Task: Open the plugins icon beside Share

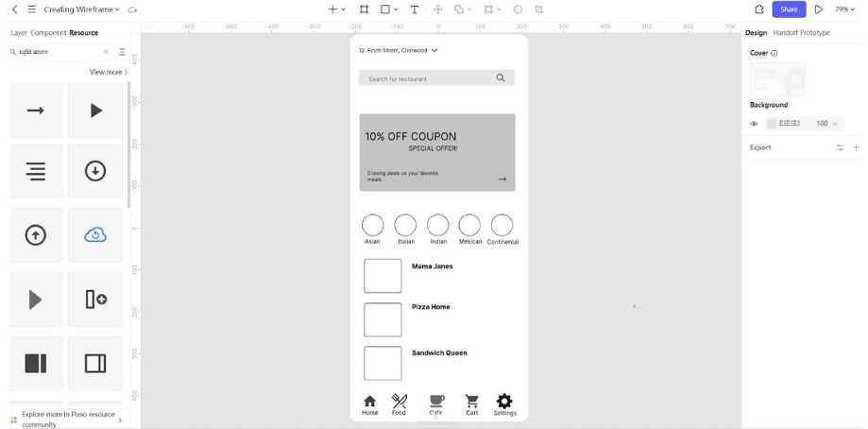Action: coord(759,9)
